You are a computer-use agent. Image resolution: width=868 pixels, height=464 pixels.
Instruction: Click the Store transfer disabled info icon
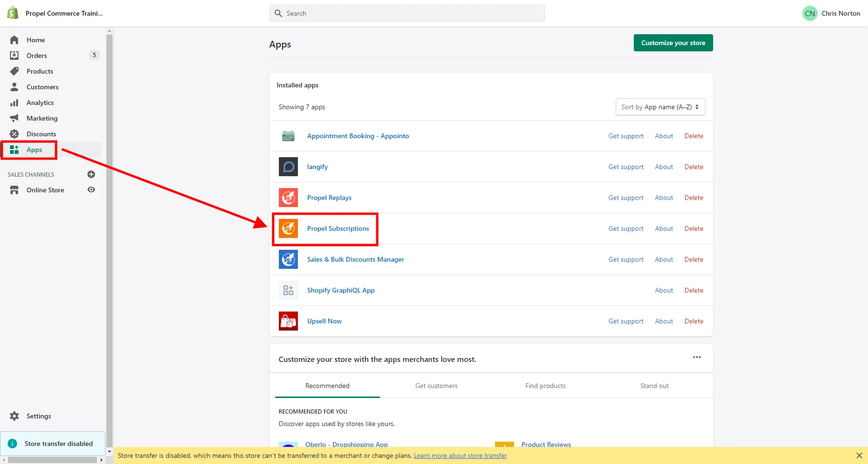coord(12,444)
